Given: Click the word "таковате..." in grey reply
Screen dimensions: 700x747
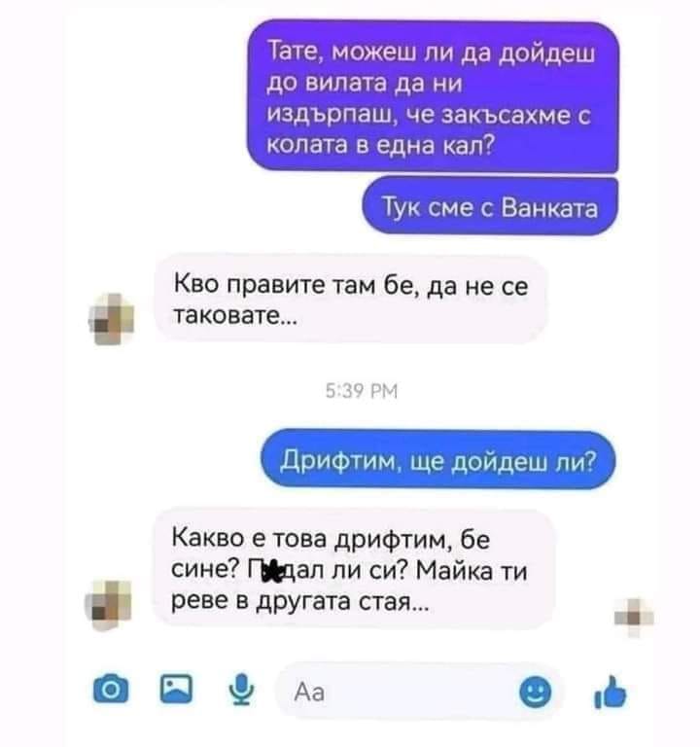Looking at the screenshot, I should point(234,315).
